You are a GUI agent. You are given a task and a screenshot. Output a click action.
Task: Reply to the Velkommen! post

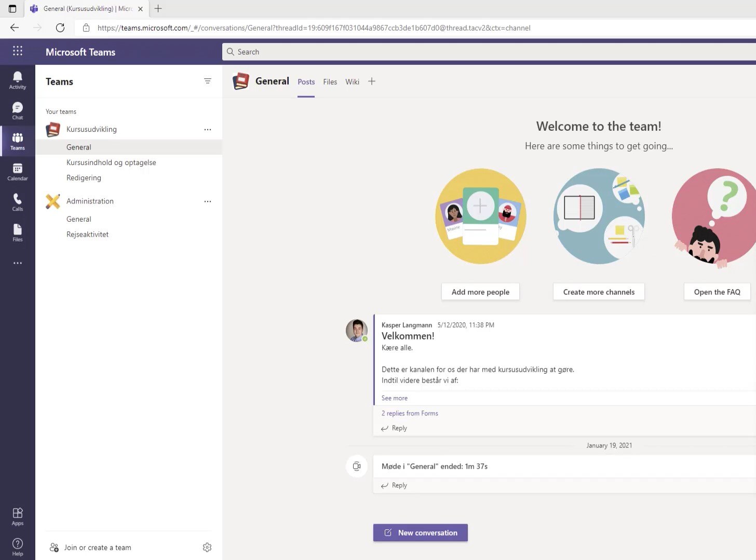pyautogui.click(x=394, y=428)
